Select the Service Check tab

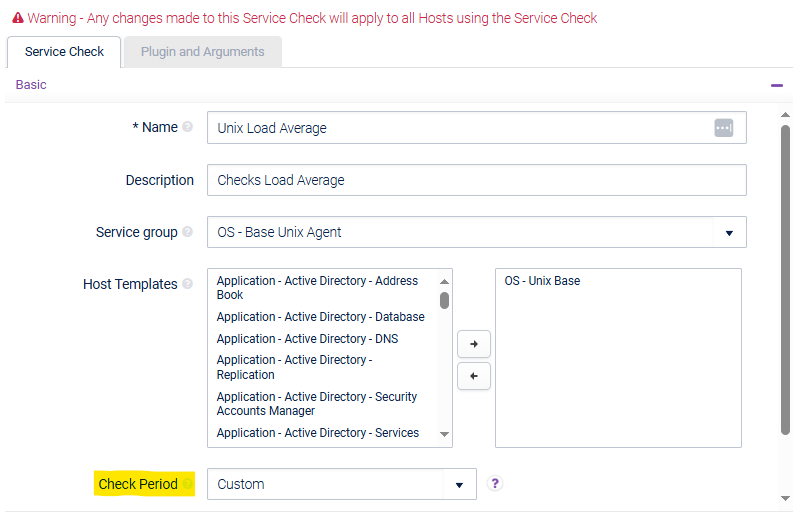(x=64, y=52)
